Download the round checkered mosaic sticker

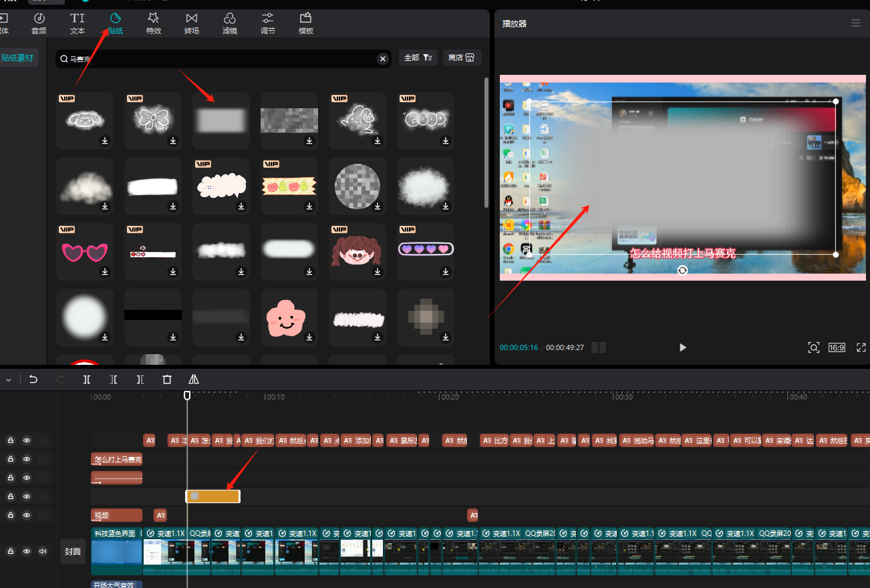(x=378, y=206)
